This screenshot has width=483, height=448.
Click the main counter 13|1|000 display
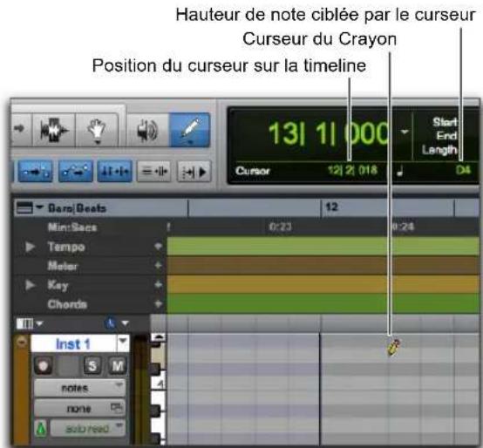(328, 133)
